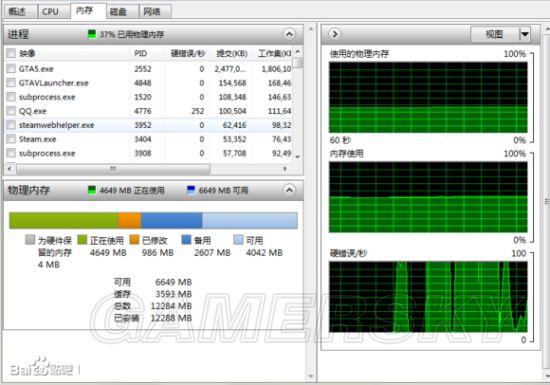The image size is (550, 385).
Task: Switch to the CPU tab
Action: tap(51, 12)
